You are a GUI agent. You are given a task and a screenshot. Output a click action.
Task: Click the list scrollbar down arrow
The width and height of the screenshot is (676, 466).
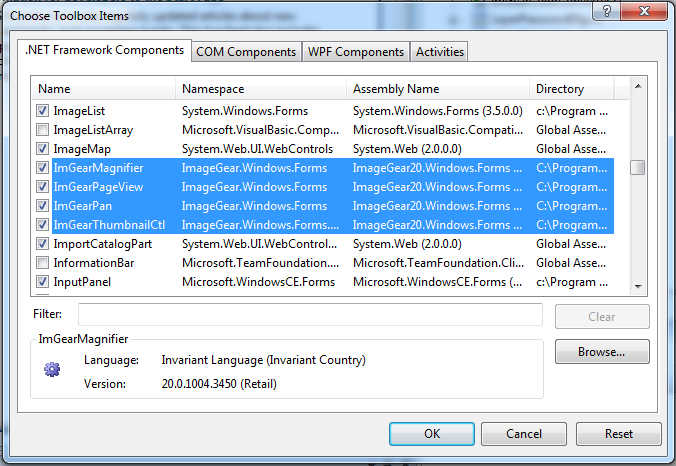pos(638,286)
